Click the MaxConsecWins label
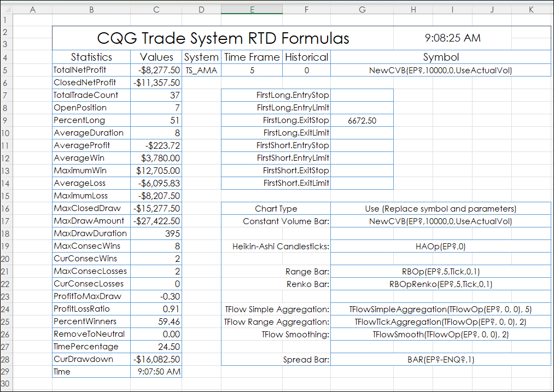 91,246
